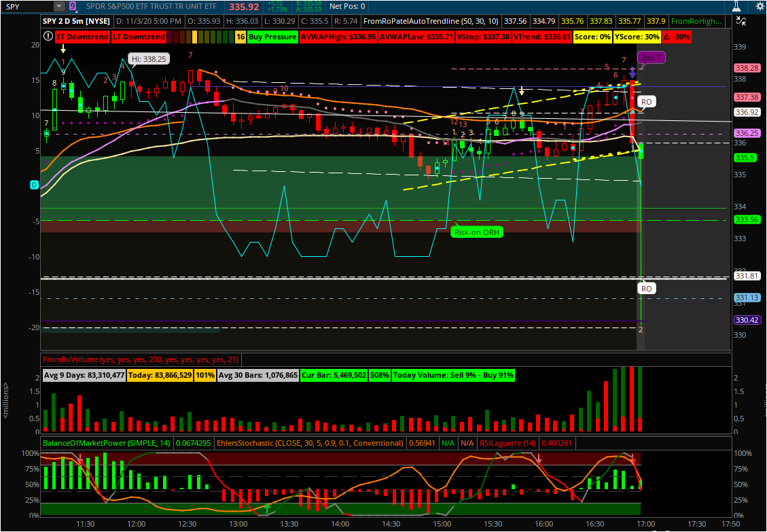This screenshot has height=532, width=767.
Task: Click the 337.38 price axis label
Action: (747, 97)
